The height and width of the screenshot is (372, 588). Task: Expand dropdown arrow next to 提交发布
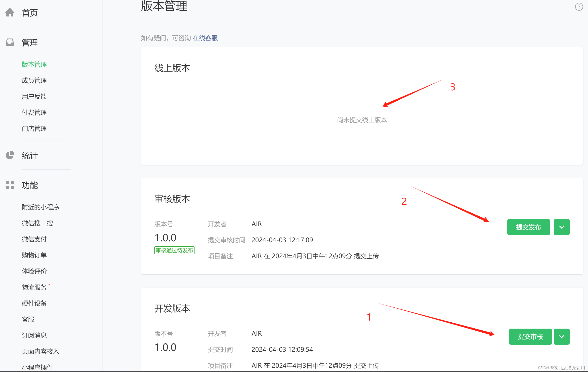[x=561, y=227]
